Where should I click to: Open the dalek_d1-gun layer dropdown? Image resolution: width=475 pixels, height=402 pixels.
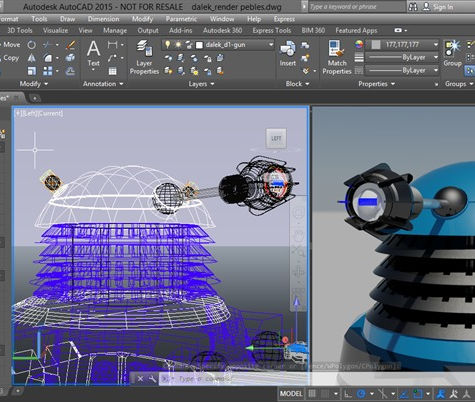[271, 44]
